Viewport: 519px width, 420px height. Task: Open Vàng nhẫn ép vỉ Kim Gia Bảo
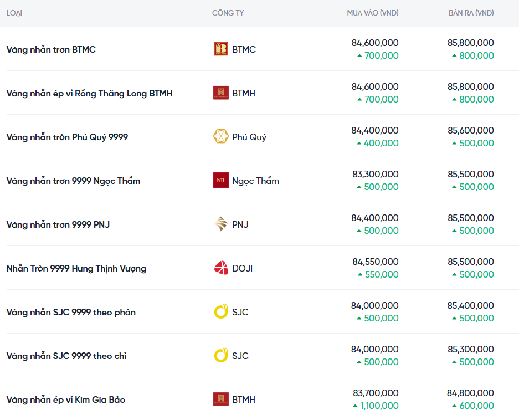point(66,399)
